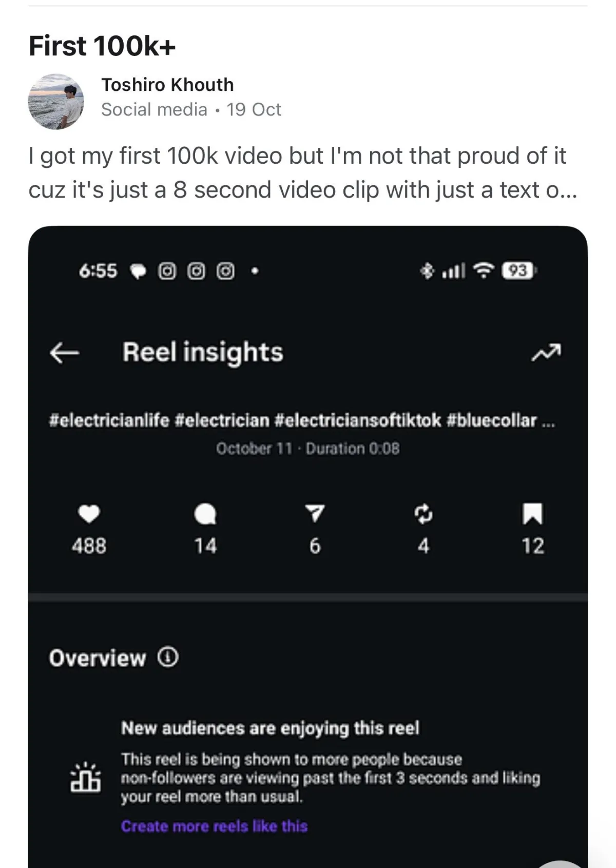This screenshot has height=868, width=616.
Task: Open the Overview info icon
Action: tap(168, 657)
